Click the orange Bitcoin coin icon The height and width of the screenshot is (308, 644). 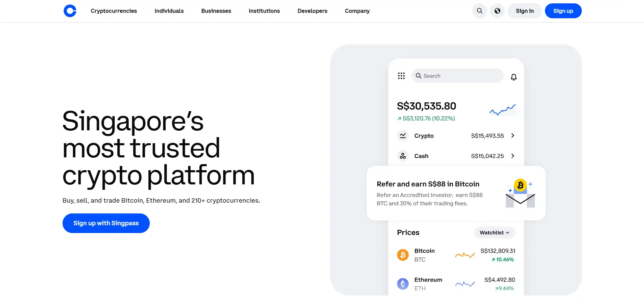[x=403, y=255]
